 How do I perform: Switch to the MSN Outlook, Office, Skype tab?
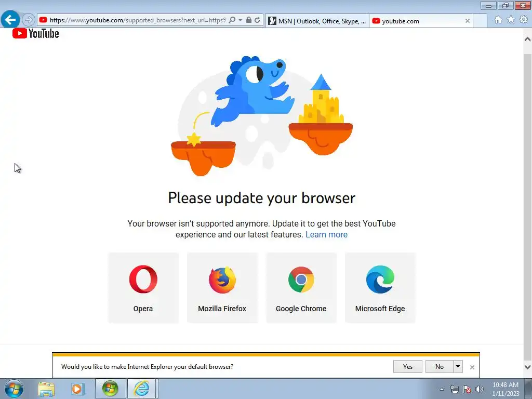click(317, 21)
